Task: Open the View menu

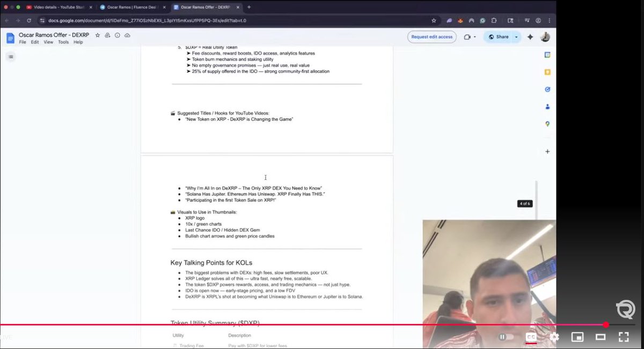Action: click(48, 42)
